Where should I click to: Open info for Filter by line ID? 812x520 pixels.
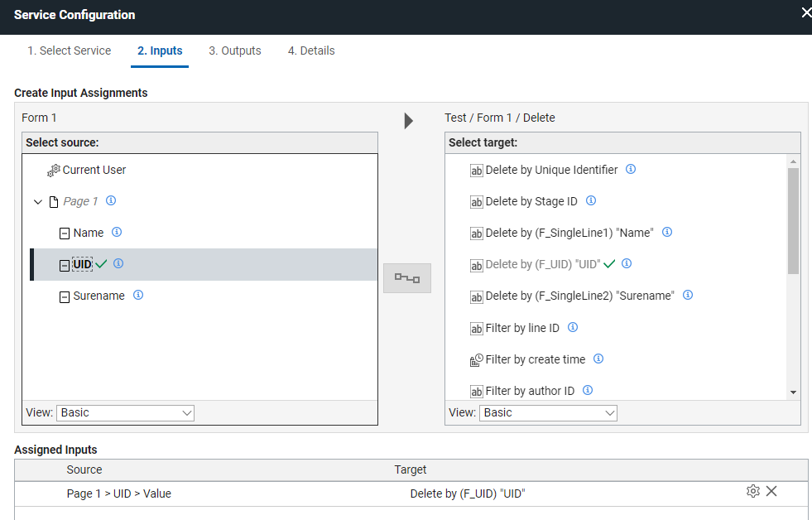(573, 327)
